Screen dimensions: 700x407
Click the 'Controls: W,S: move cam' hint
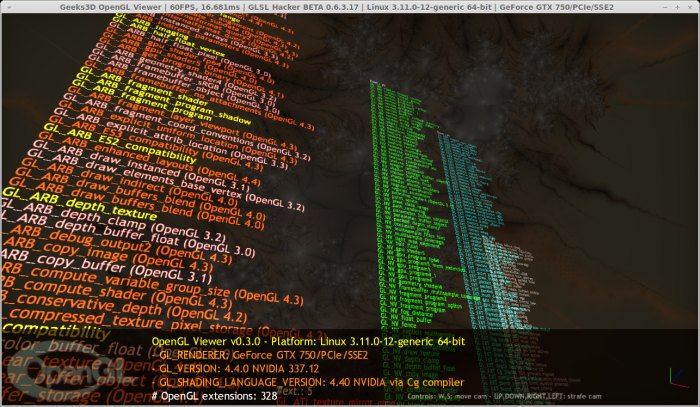pyautogui.click(x=504, y=396)
